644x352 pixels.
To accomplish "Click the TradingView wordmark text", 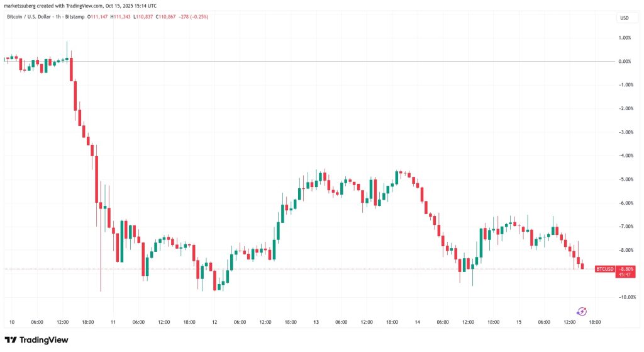I will coord(44,340).
